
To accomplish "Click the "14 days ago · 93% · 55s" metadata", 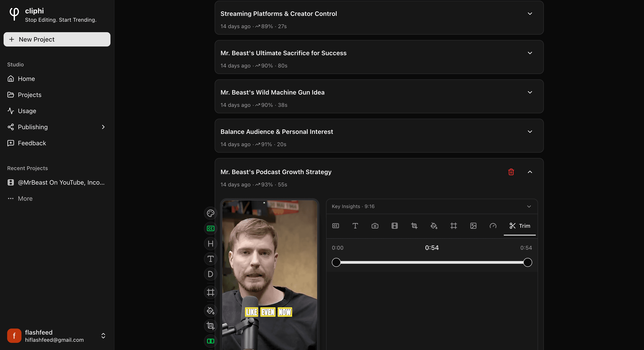I will 254,185.
